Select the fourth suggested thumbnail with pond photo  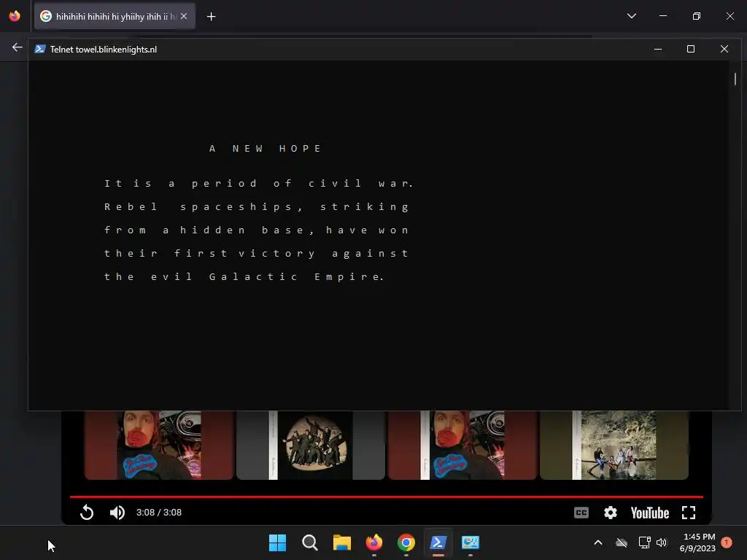tap(614, 446)
